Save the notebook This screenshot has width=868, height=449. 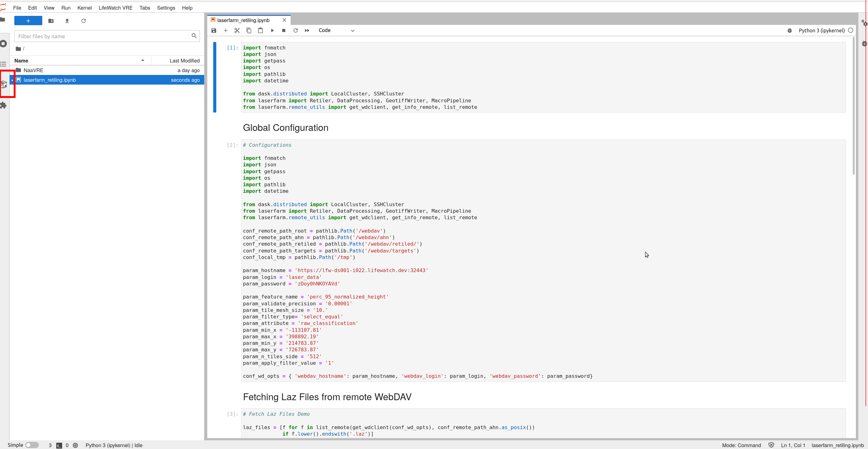pos(214,30)
